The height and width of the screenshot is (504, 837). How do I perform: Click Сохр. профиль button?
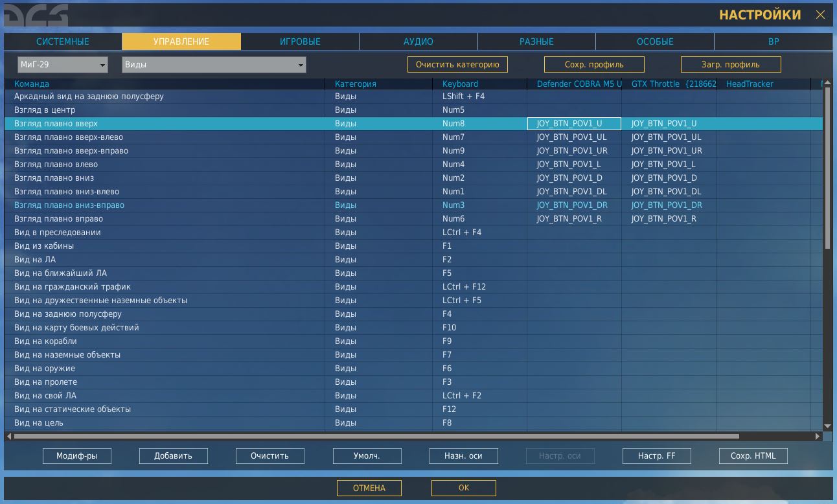594,65
